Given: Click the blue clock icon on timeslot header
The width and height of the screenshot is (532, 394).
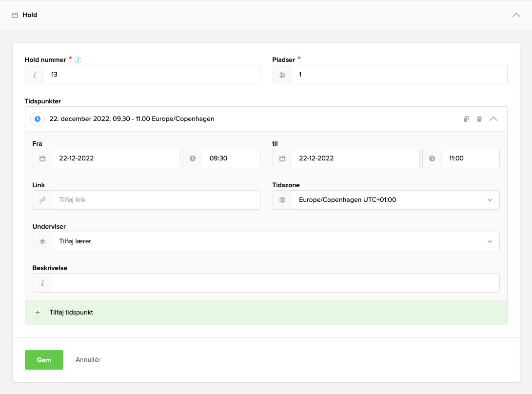Looking at the screenshot, I should tap(38, 119).
